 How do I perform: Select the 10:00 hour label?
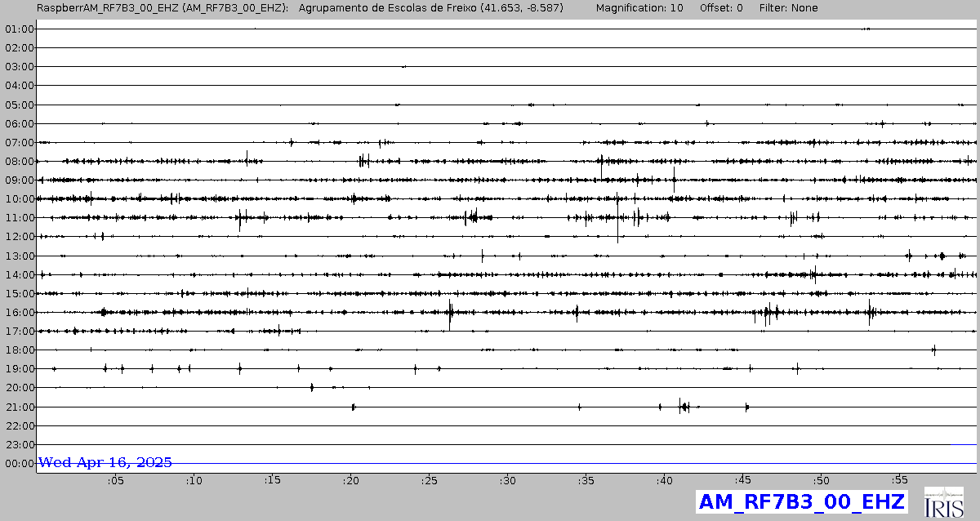tap(19, 199)
